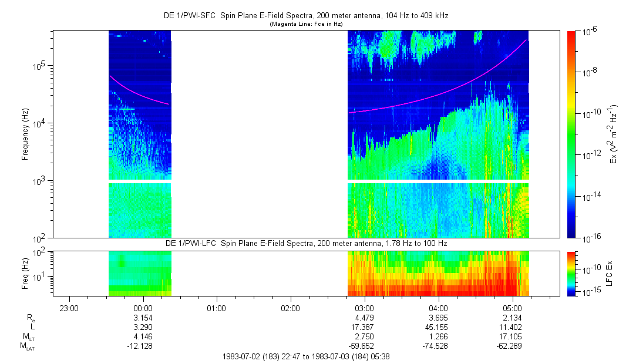
Task: Click the Re value 3.154
Action: [x=143, y=318]
